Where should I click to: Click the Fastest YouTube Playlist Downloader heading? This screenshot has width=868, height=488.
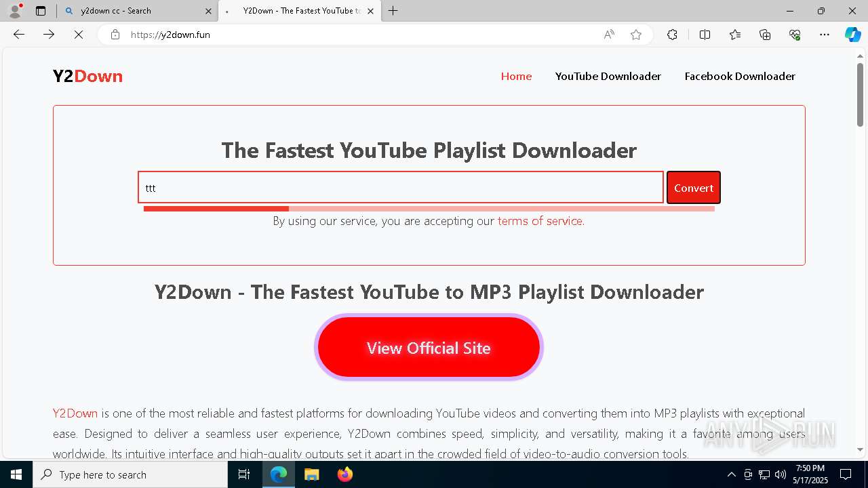tap(429, 150)
